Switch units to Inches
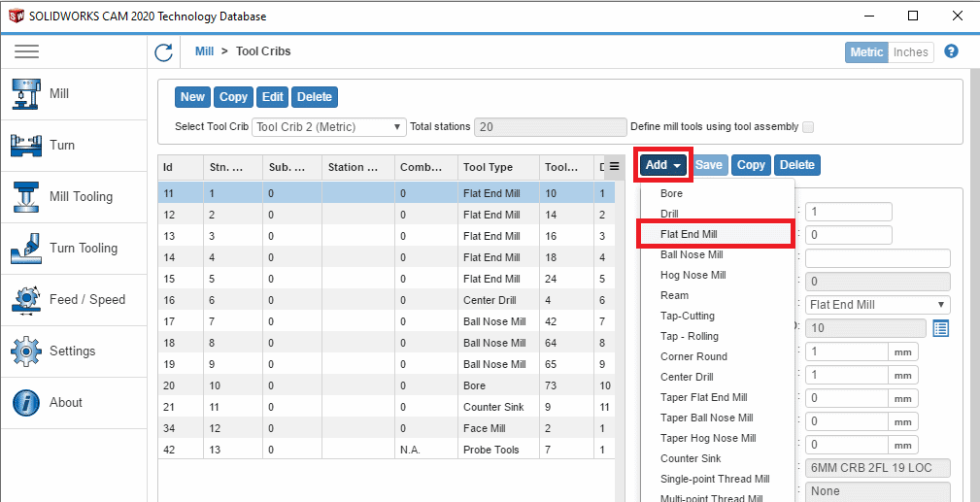The image size is (980, 502). pyautogui.click(x=911, y=52)
